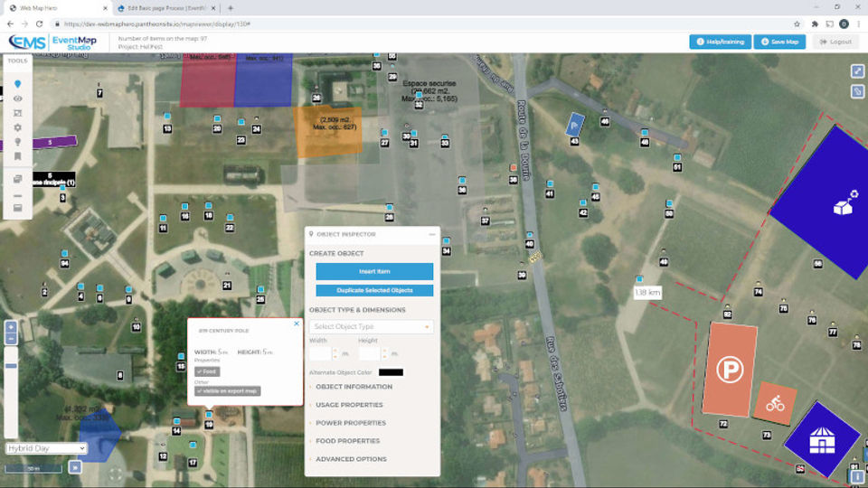The image size is (868, 488).
Task: Click the arrow button beside the scale bar
Action: click(75, 467)
